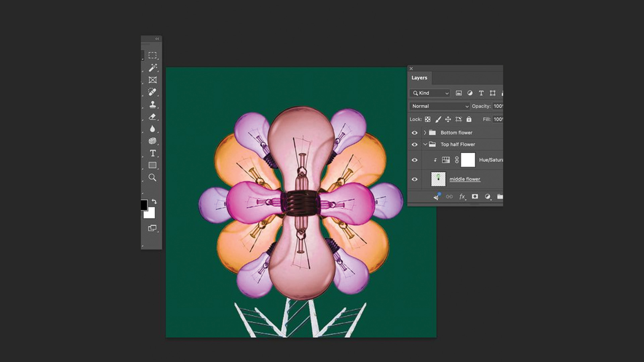644x362 pixels.
Task: Toggle prevent artboard auto-nesting lock
Action: [x=459, y=119]
